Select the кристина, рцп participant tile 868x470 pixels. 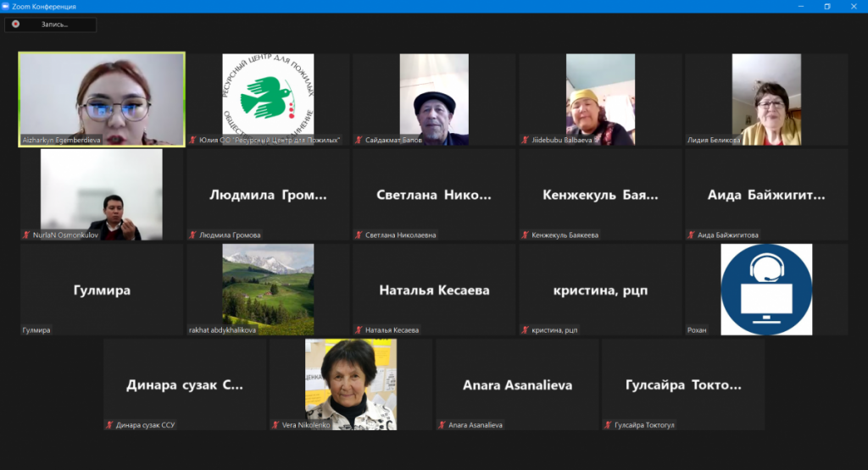point(600,290)
